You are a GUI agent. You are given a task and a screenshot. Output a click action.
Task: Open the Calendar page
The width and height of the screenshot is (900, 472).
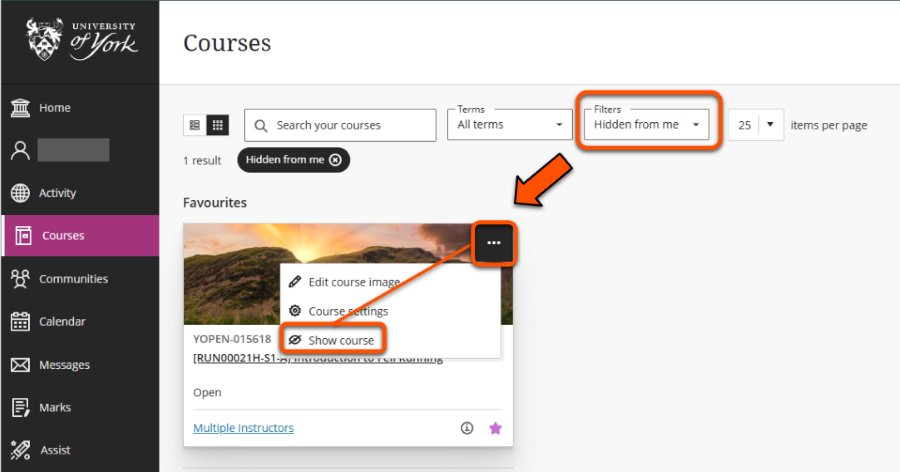61,322
